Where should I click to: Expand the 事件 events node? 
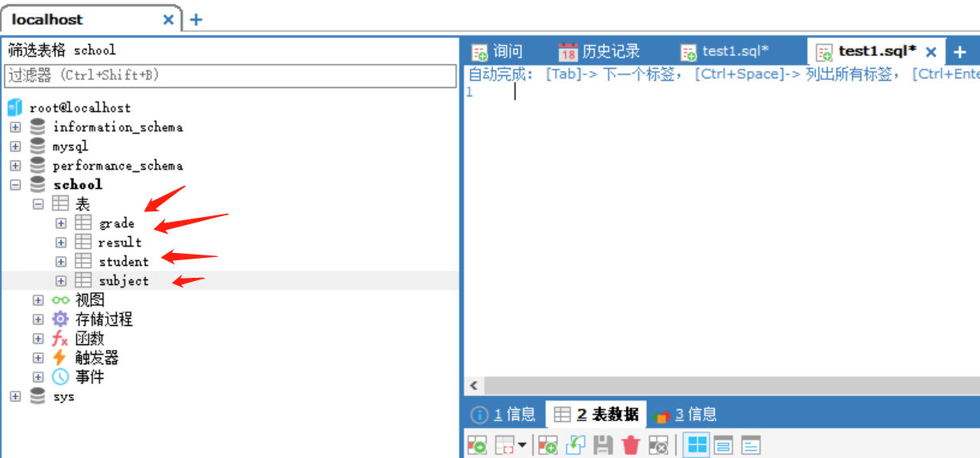tap(38, 377)
